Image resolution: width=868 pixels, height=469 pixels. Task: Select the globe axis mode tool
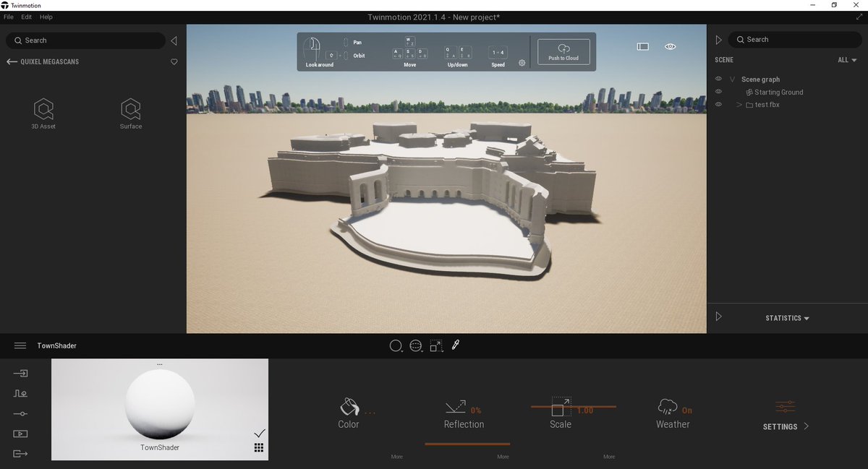coord(416,346)
